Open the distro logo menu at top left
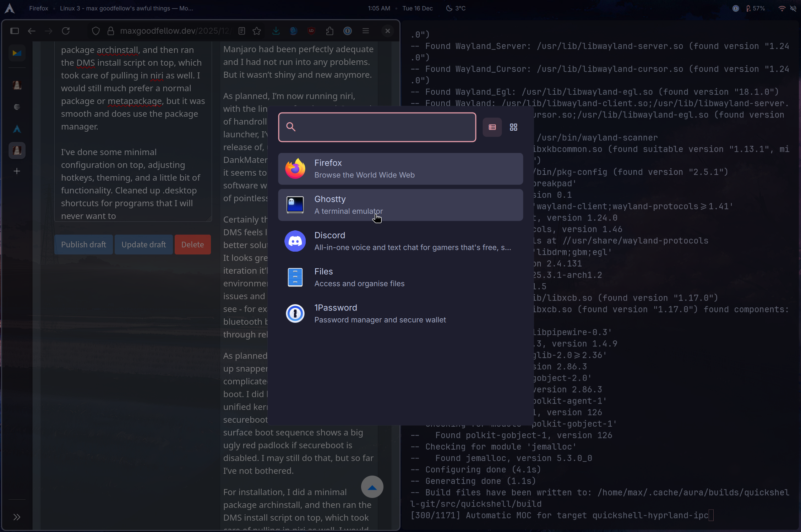The image size is (801, 532). point(9,8)
